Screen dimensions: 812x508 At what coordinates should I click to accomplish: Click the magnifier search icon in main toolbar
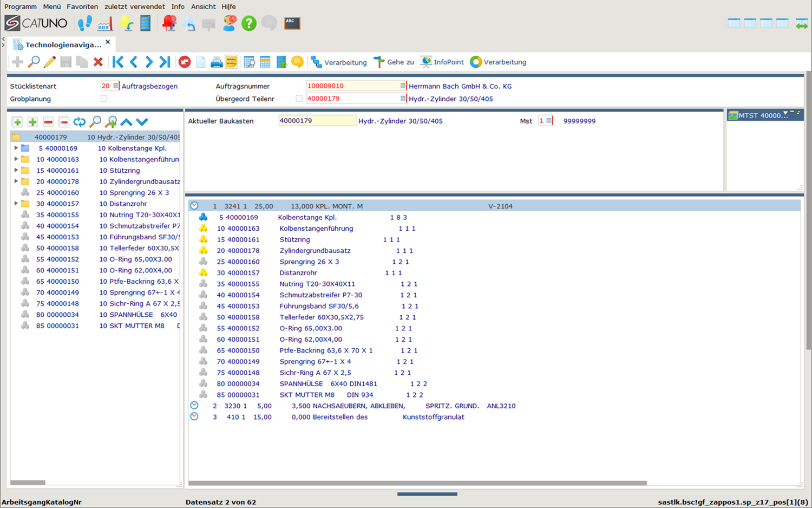click(x=34, y=62)
